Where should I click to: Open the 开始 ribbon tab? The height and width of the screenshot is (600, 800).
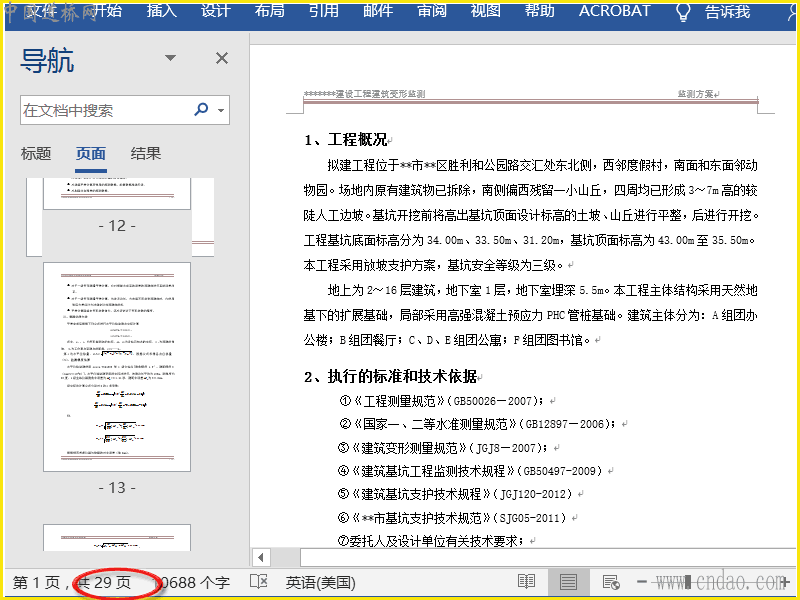pyautogui.click(x=107, y=11)
